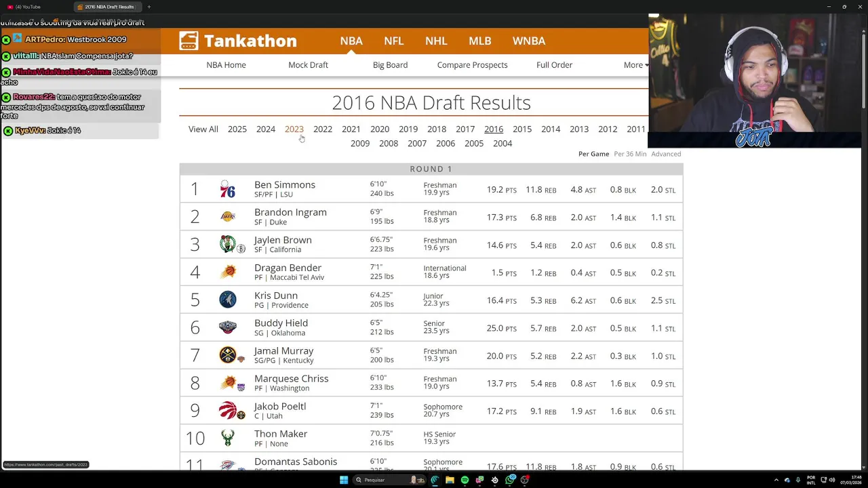The image size is (868, 488).
Task: Open Spotify from the taskbar
Action: point(465,480)
